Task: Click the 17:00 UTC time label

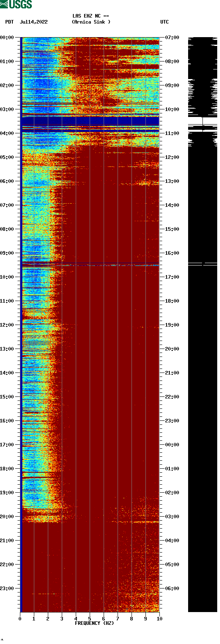Action: pos(172,277)
